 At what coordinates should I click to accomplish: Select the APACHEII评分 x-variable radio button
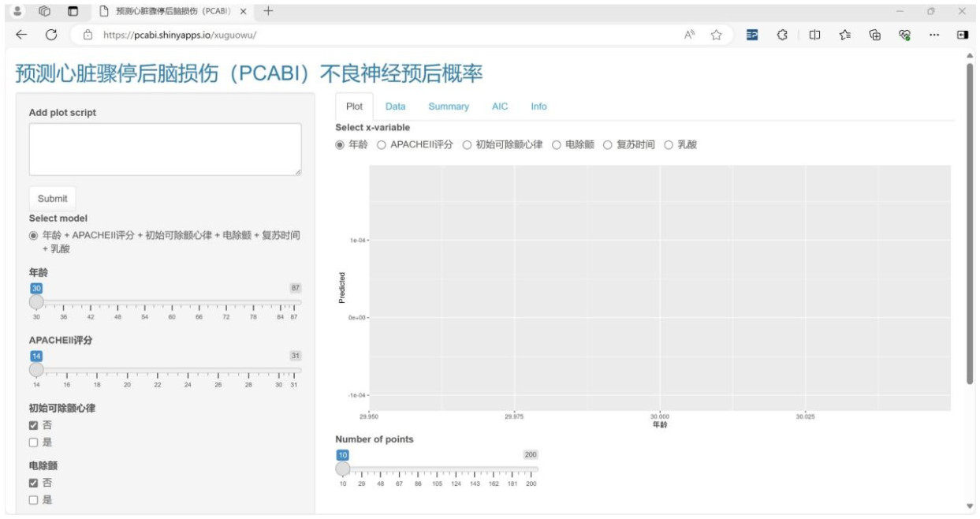click(382, 145)
